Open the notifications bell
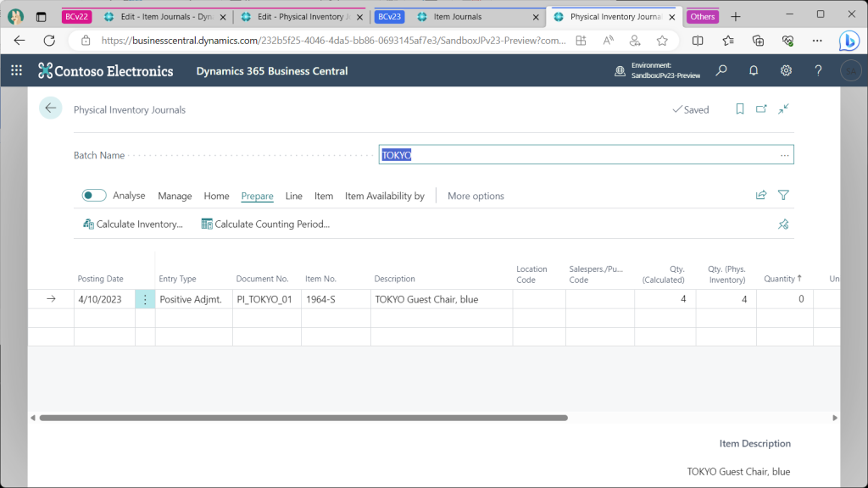 coord(754,70)
